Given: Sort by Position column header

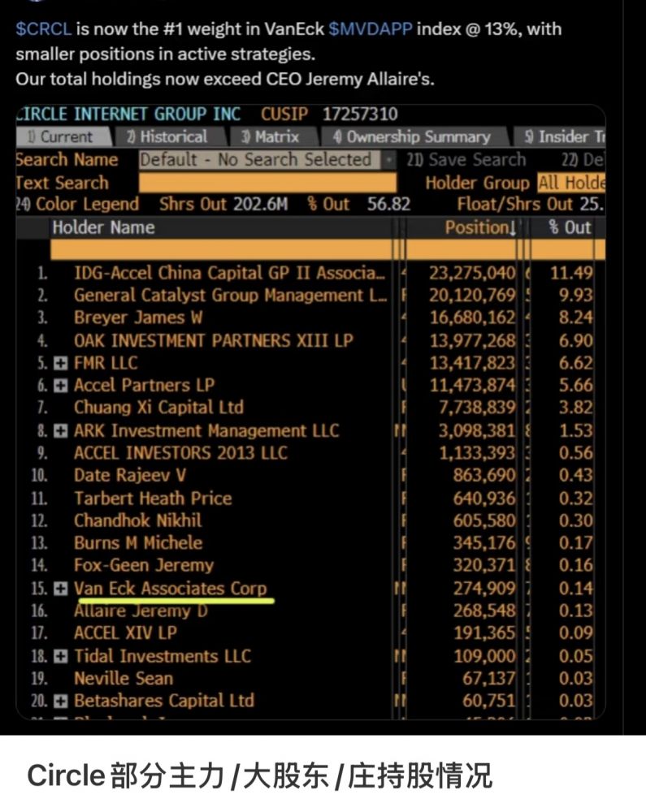Looking at the screenshot, I should (480, 227).
